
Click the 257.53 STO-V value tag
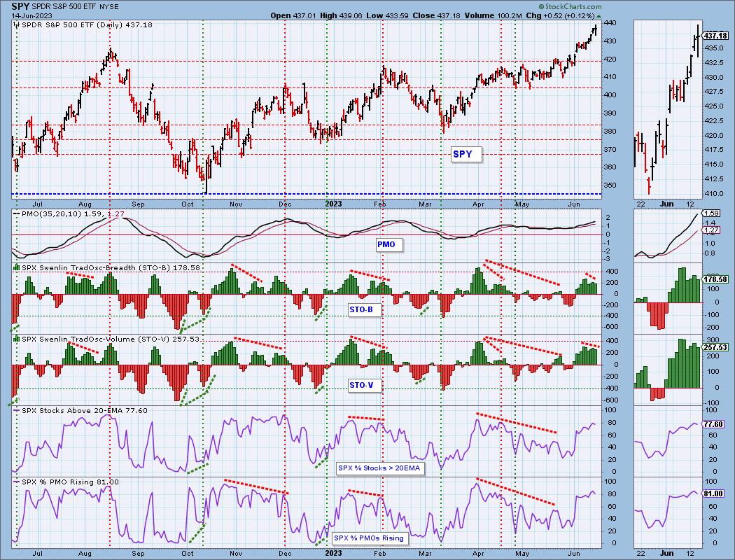pyautogui.click(x=715, y=347)
